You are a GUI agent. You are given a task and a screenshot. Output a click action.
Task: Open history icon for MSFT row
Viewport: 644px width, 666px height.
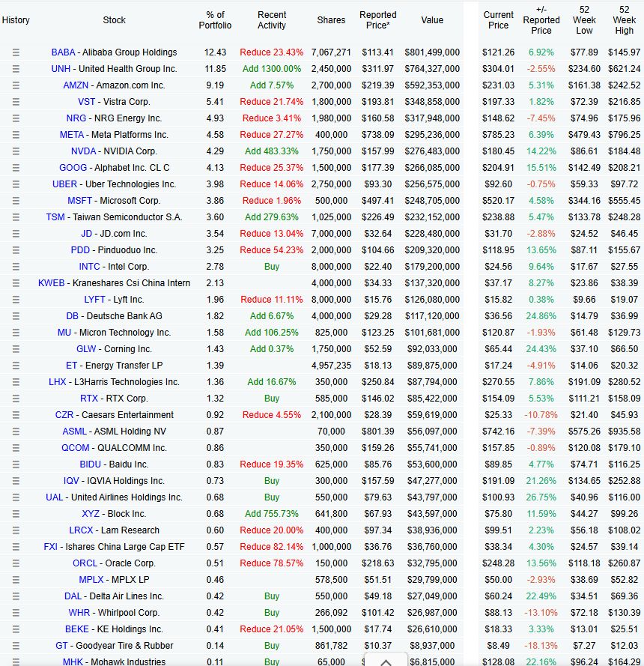(x=16, y=201)
